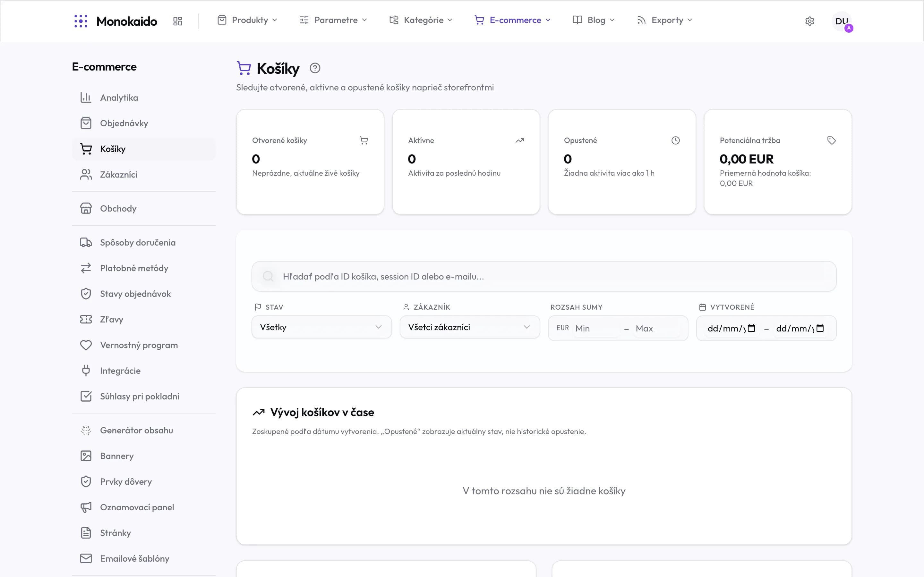Expand the Stav dropdown showing Všetky
Viewport: 924px width, 577px height.
coord(321,327)
